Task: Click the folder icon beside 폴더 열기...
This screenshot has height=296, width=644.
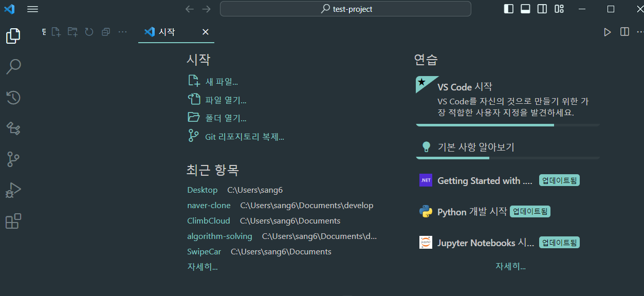Action: [194, 117]
